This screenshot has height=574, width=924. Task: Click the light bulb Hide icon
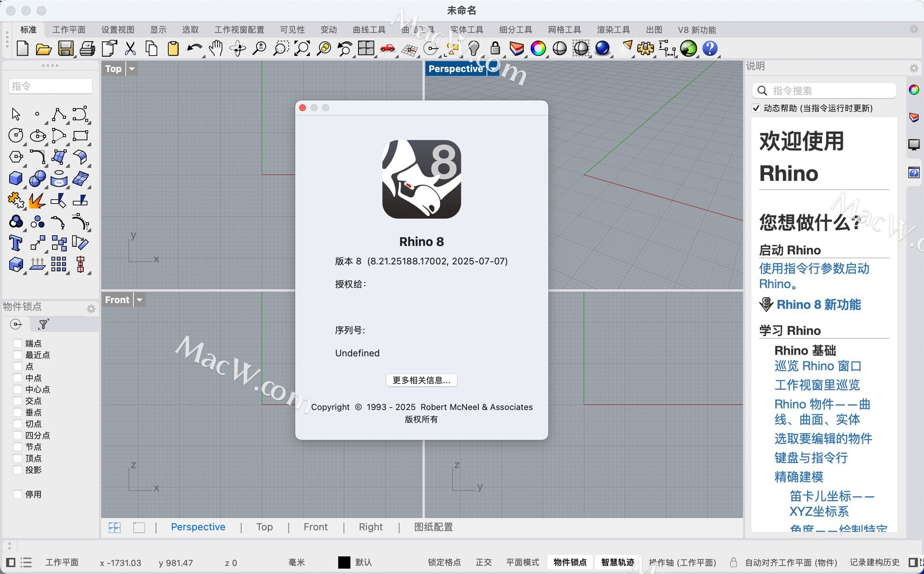[474, 49]
